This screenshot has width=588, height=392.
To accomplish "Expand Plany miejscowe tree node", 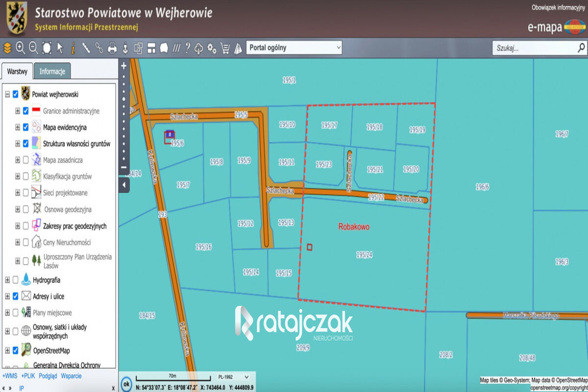I will coord(7,312).
